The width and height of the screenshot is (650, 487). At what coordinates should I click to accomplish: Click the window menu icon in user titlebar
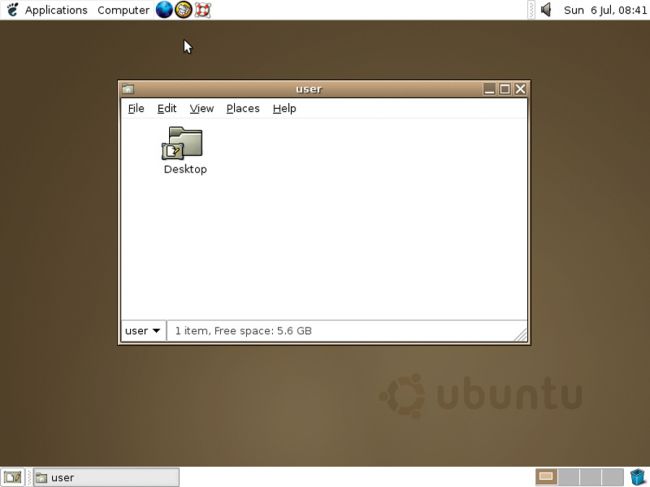pos(128,89)
